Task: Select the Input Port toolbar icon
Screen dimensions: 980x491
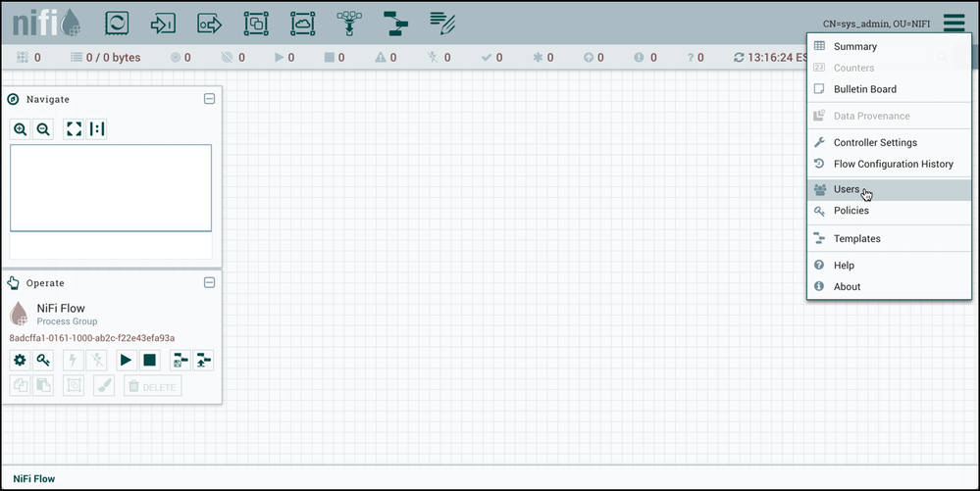Action: click(163, 24)
